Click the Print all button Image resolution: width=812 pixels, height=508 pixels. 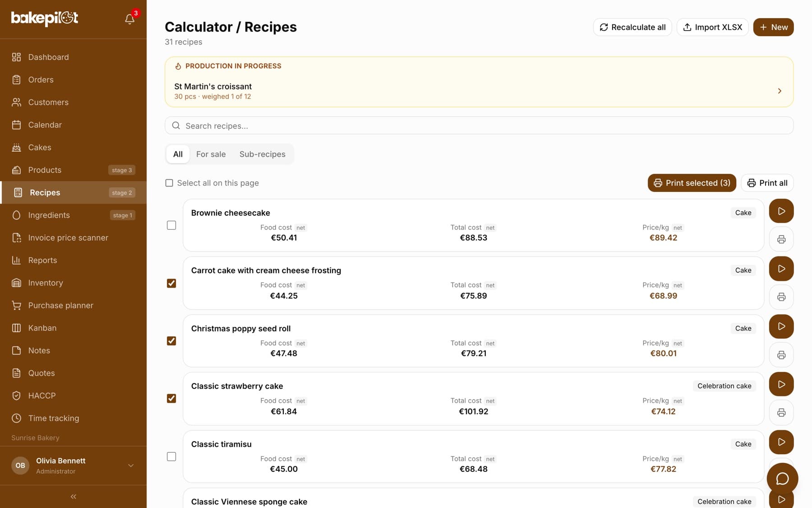pos(767,183)
